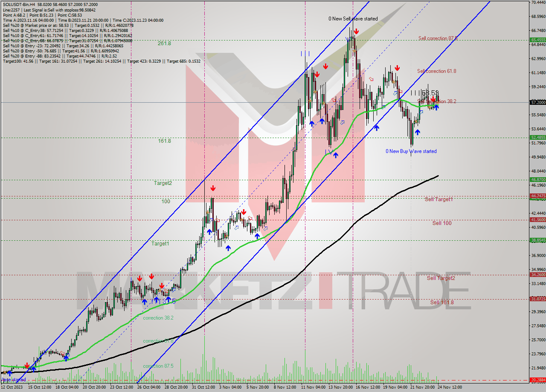Select the green price tag 46.8700
The height and width of the screenshot is (392, 546).
point(537,180)
